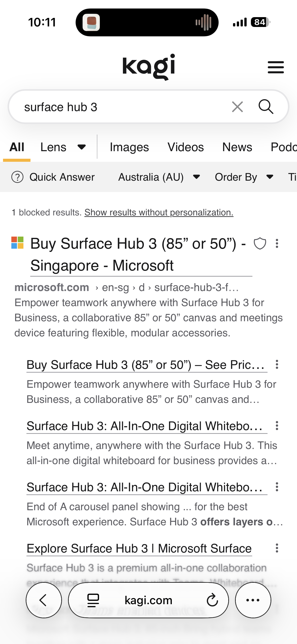Open page tools icon left of kagi.com
This screenshot has height=644, width=297.
click(x=93, y=600)
